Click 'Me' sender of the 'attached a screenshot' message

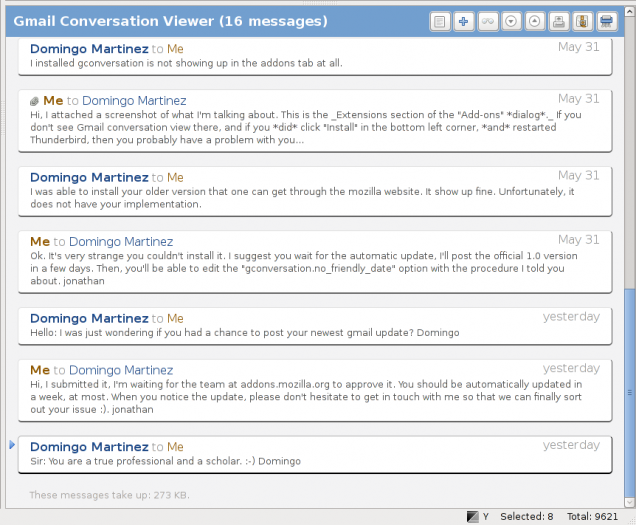[x=53, y=101]
